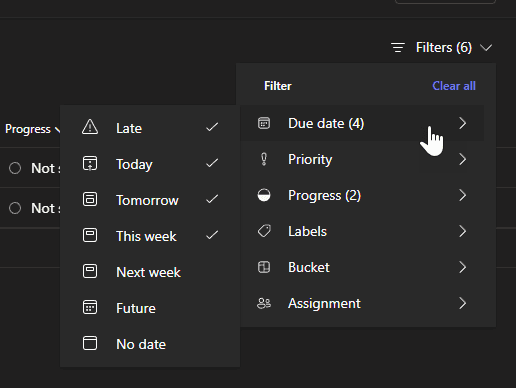Click the Today calendar icon
Viewport: 516px width, 388px height.
pyautogui.click(x=90, y=163)
